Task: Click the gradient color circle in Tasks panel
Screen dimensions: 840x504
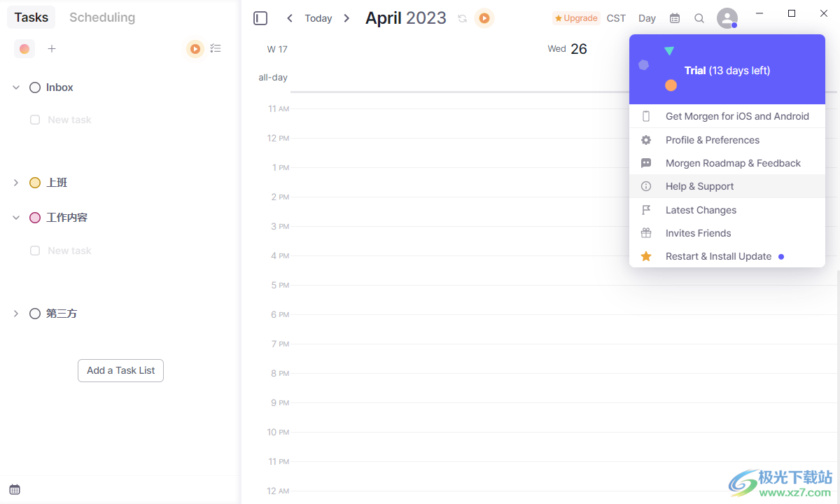Action: [24, 48]
